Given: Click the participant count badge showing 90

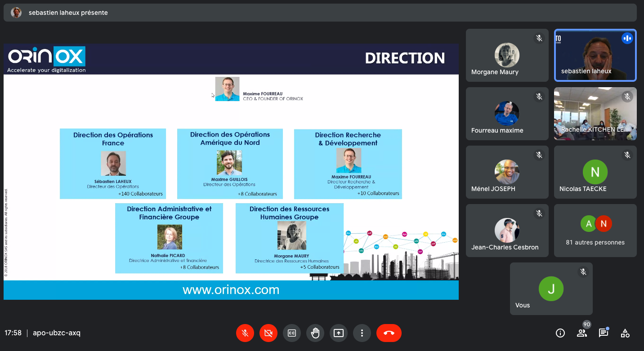Looking at the screenshot, I should [586, 324].
